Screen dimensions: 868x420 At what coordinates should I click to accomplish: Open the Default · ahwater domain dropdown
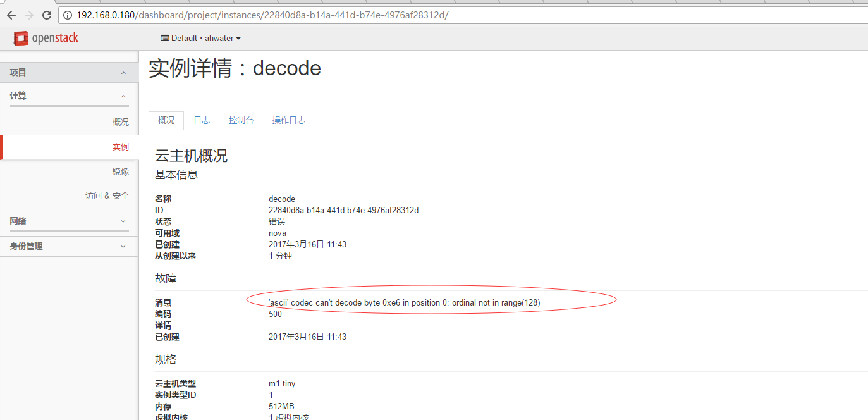200,38
